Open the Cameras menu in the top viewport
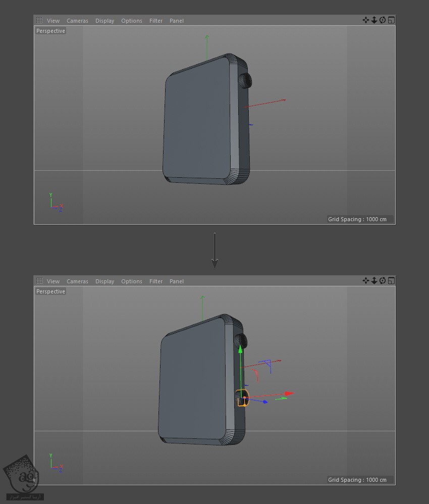 pos(77,21)
